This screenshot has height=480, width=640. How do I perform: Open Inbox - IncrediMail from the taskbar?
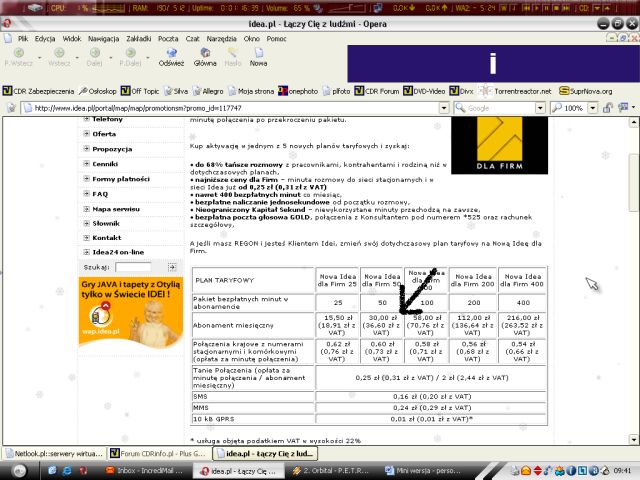pyautogui.click(x=146, y=471)
